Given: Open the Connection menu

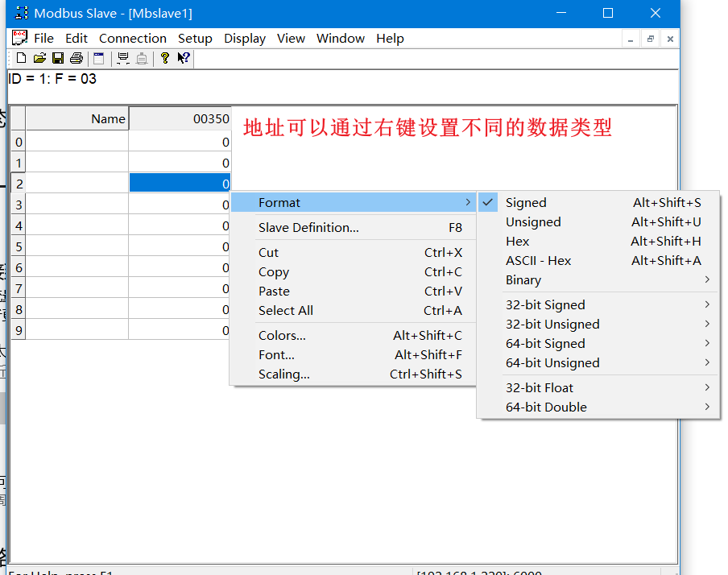Looking at the screenshot, I should pyautogui.click(x=133, y=39).
